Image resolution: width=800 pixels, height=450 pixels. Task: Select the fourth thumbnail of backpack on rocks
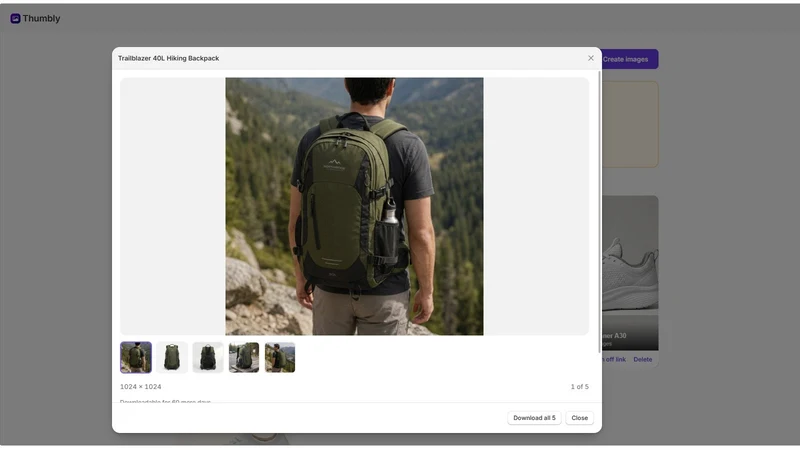[x=244, y=358]
